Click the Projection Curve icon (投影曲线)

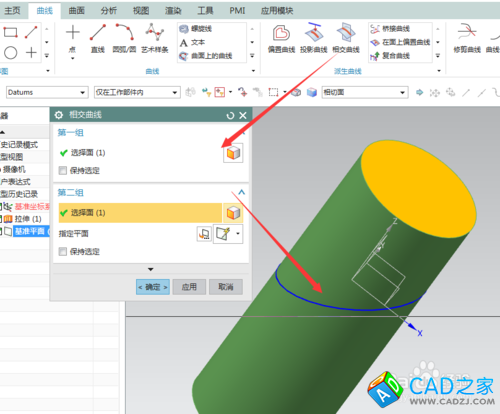click(x=313, y=34)
